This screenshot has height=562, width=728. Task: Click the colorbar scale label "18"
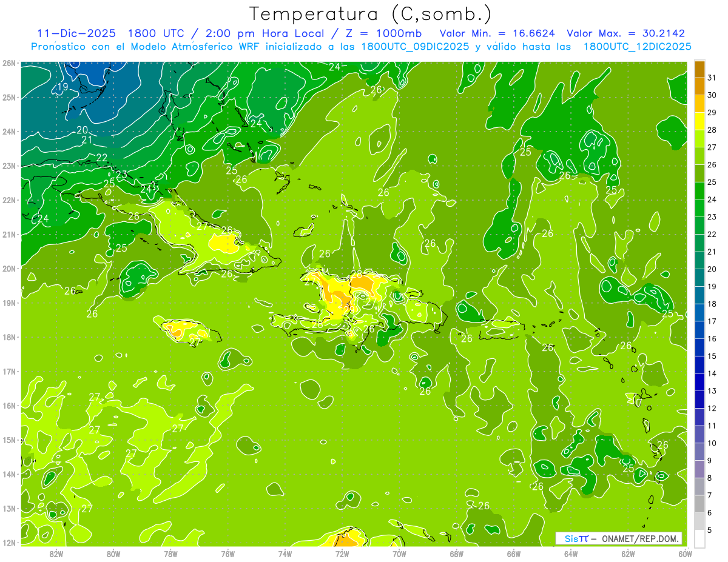[712, 304]
